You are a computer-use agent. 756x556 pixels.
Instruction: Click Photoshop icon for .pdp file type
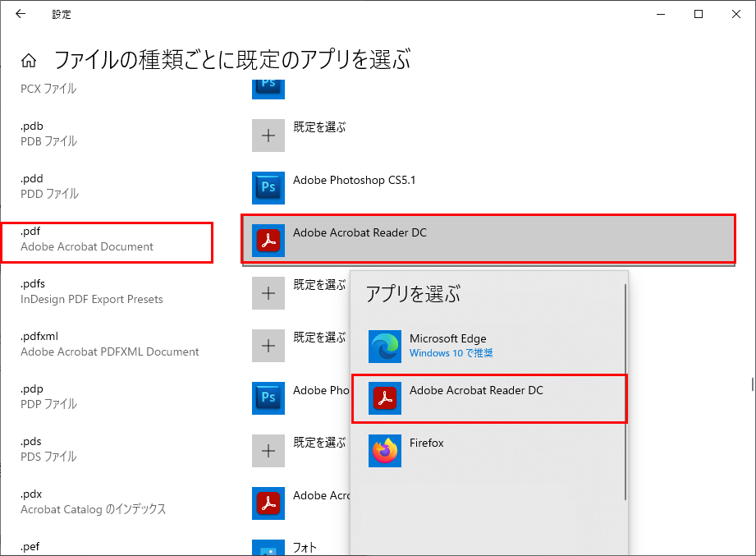[268, 398]
